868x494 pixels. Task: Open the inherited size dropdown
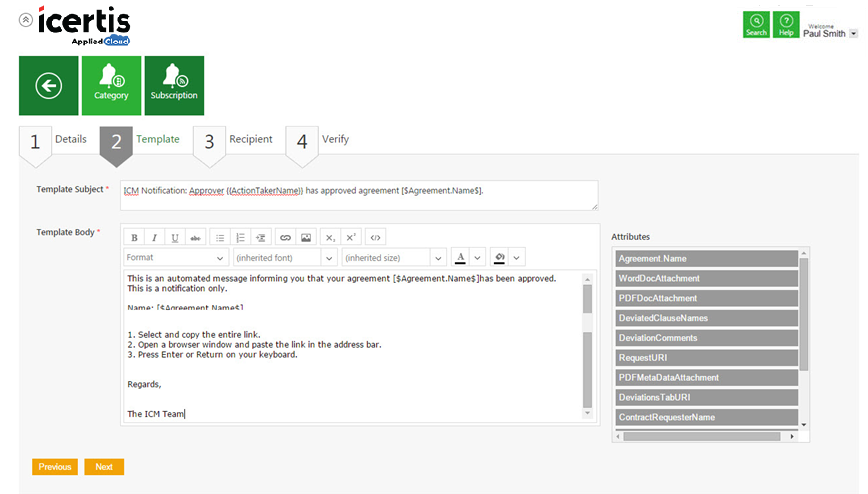[x=393, y=258]
